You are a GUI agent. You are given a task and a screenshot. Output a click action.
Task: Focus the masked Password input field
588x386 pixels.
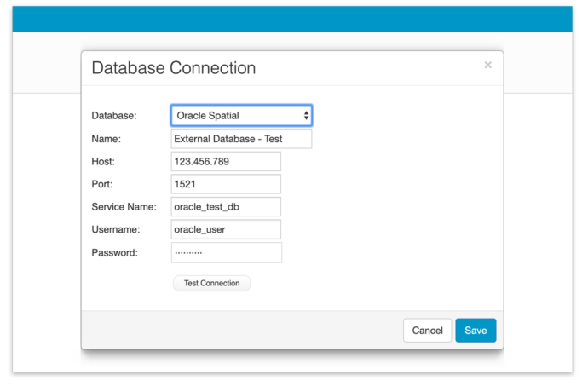[x=226, y=252]
